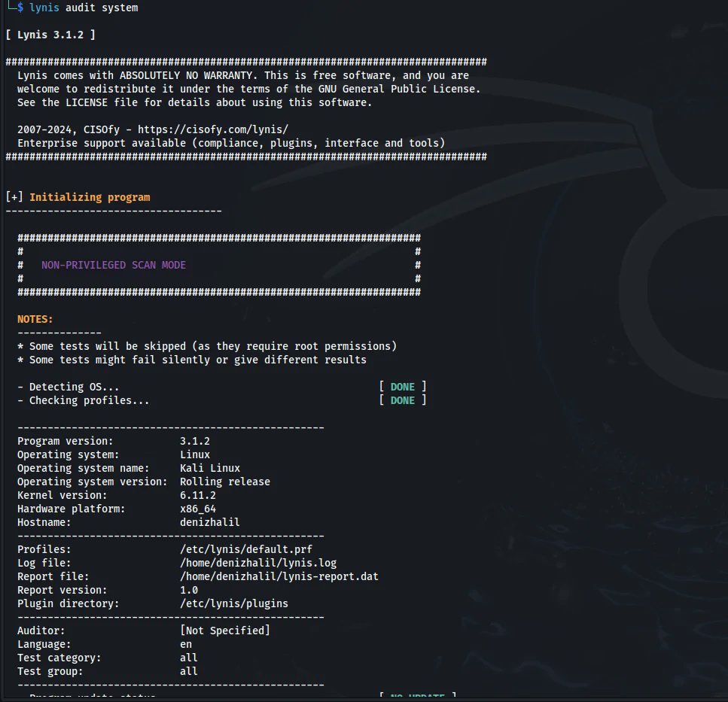Click the 'lynis-report.dat' report file path
Image resolution: width=728 pixels, height=702 pixels.
[x=279, y=576]
